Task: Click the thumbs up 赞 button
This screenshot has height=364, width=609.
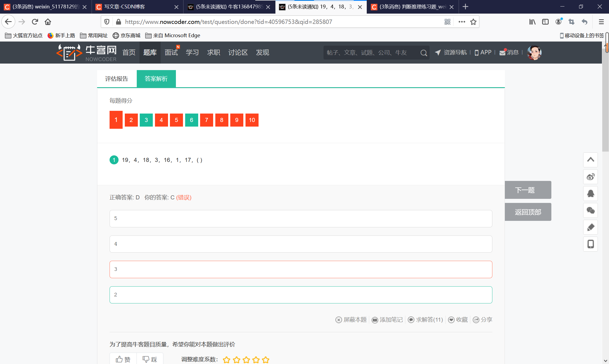Action: coord(123,359)
